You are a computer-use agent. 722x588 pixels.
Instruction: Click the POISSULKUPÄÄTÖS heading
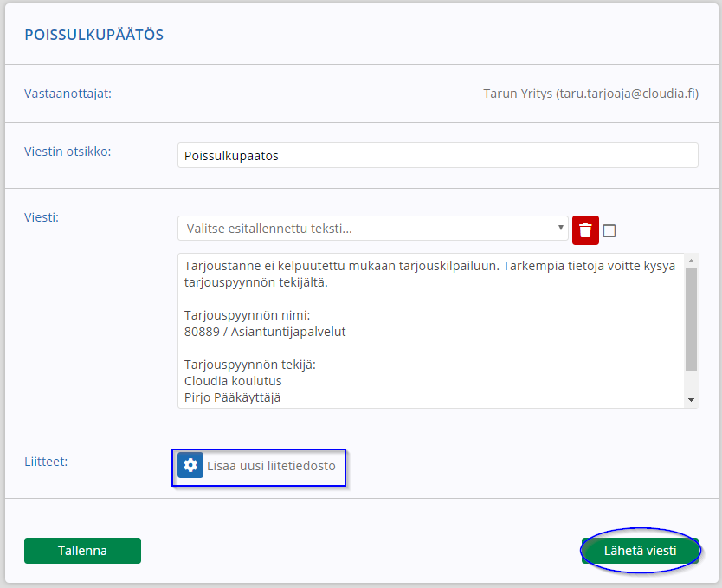[94, 35]
